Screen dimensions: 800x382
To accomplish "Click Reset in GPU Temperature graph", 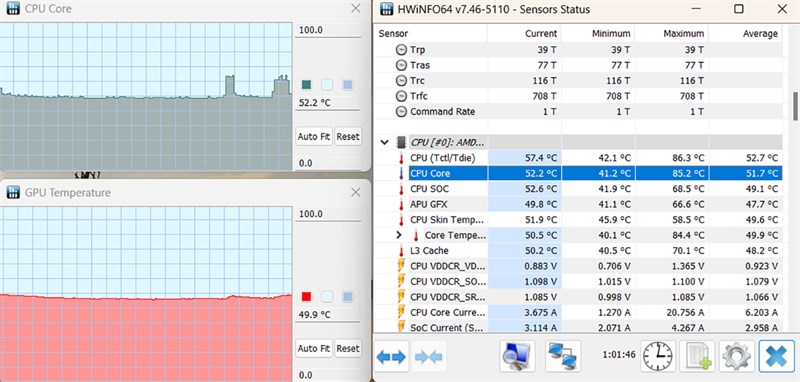I will (x=348, y=349).
